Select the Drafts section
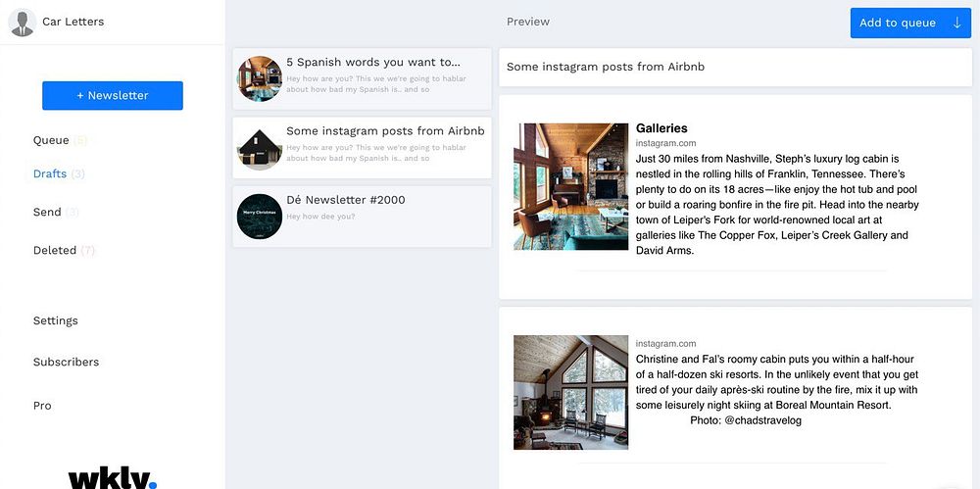The image size is (980, 489). 50,173
